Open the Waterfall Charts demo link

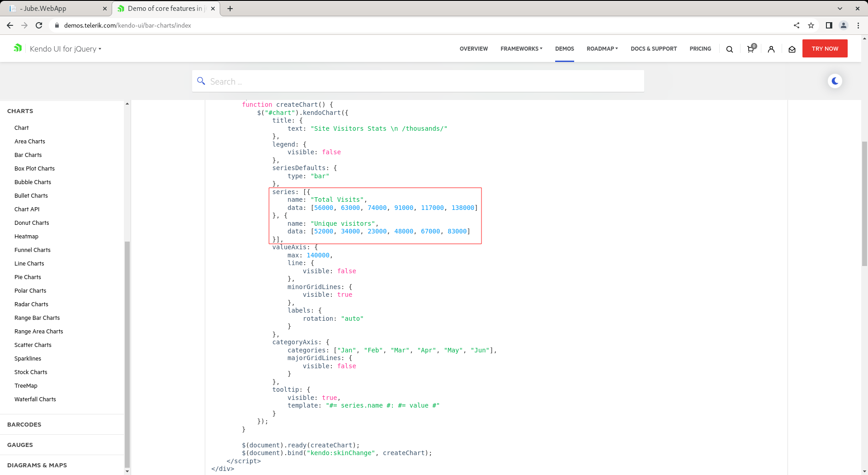click(35, 399)
